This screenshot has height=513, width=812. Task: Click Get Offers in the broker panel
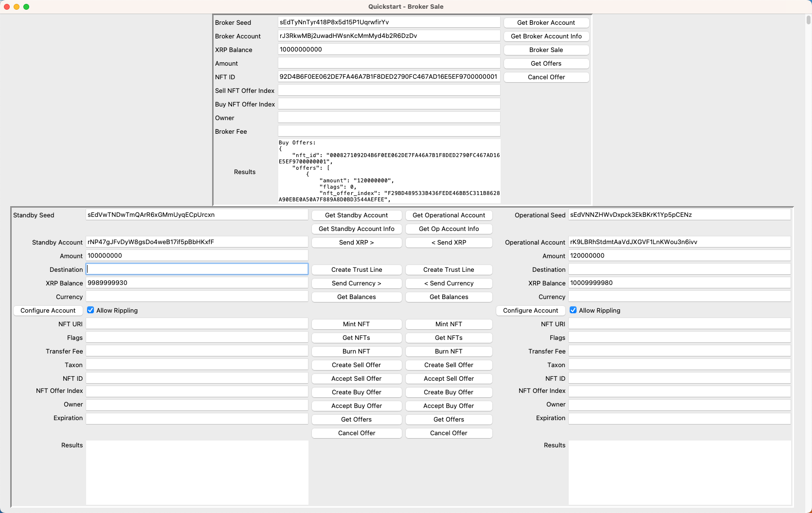[x=546, y=64]
